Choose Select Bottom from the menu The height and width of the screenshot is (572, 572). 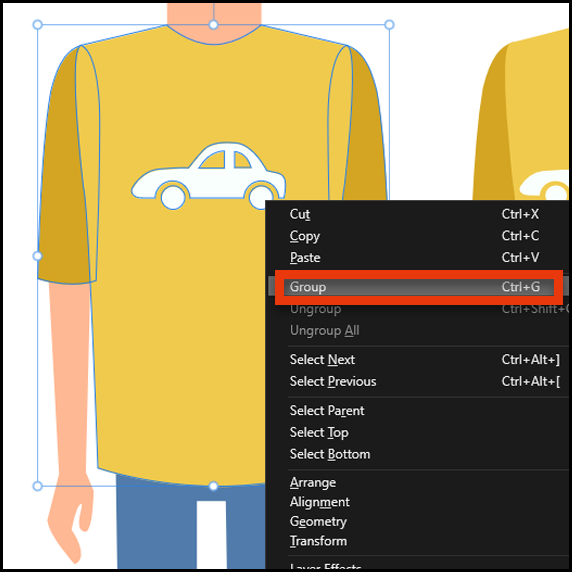click(x=418, y=454)
